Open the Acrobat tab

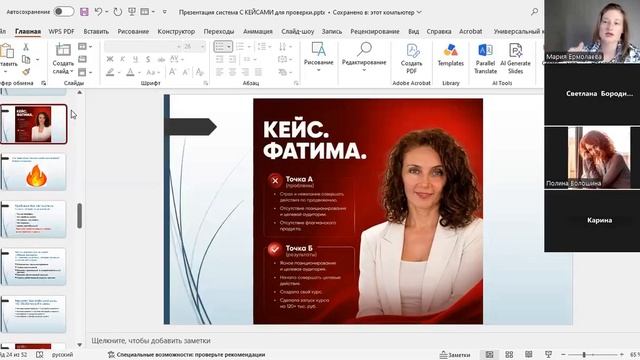click(x=471, y=31)
